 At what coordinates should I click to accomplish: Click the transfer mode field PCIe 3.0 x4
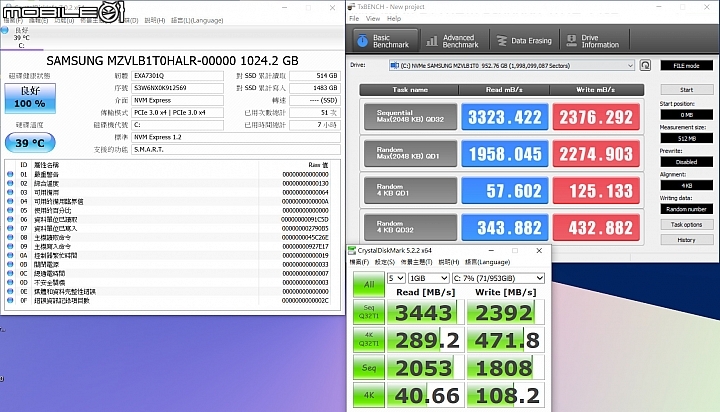coord(177,113)
